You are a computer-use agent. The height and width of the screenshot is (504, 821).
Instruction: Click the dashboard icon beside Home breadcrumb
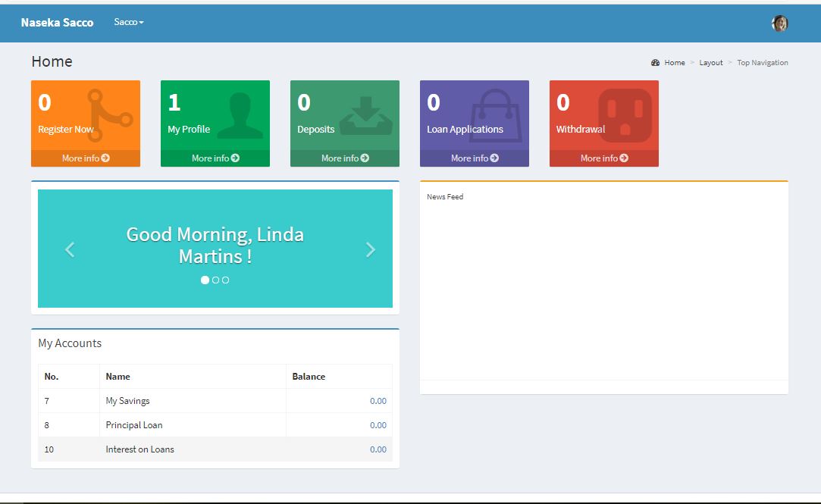pyautogui.click(x=655, y=63)
